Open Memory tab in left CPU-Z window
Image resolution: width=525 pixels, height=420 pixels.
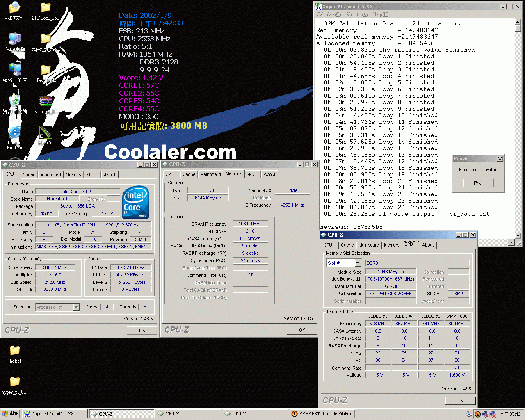coord(73,175)
